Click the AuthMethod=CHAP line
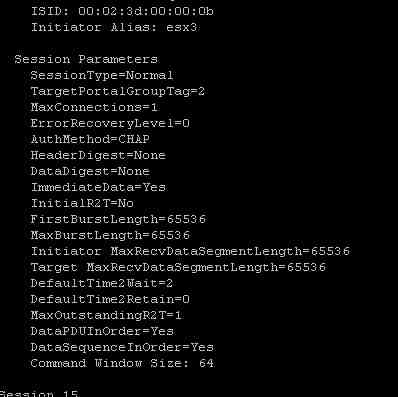 pos(90,139)
